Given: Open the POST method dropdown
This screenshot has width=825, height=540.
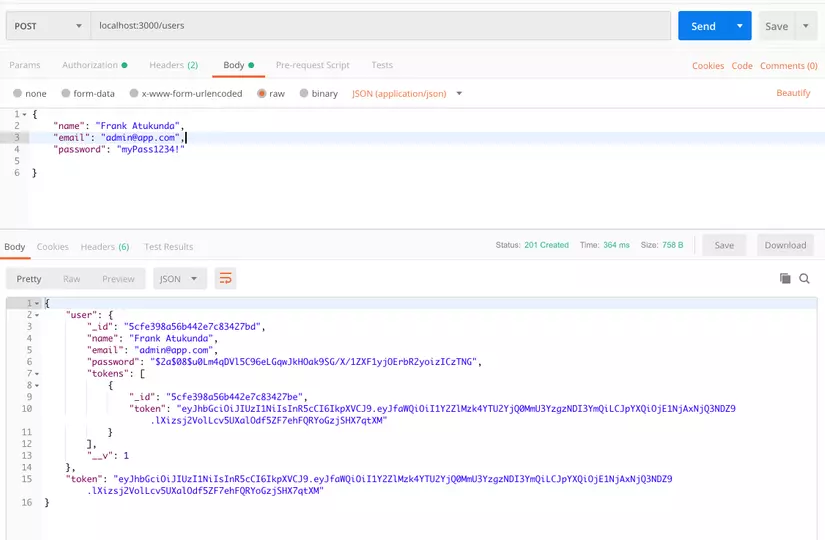Looking at the screenshot, I should coord(46,26).
